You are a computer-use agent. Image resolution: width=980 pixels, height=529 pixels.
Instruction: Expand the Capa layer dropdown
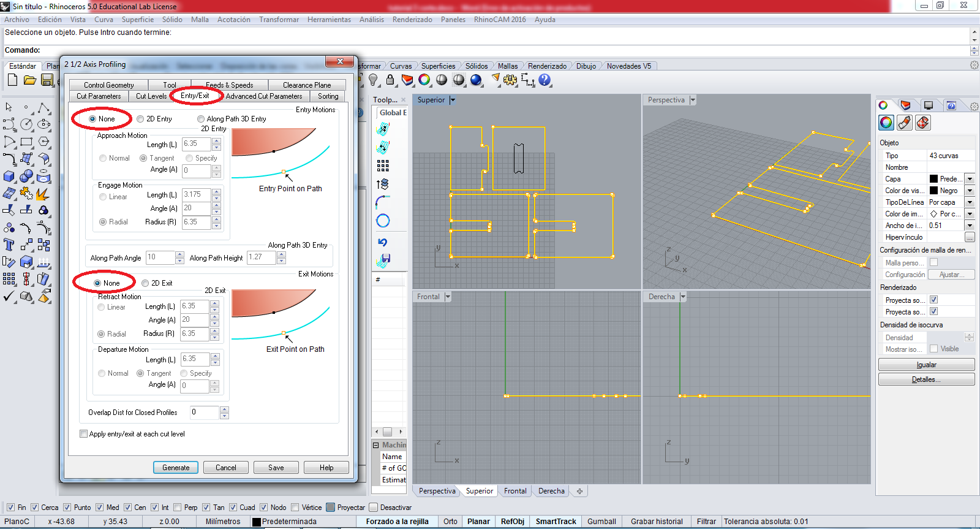point(970,179)
